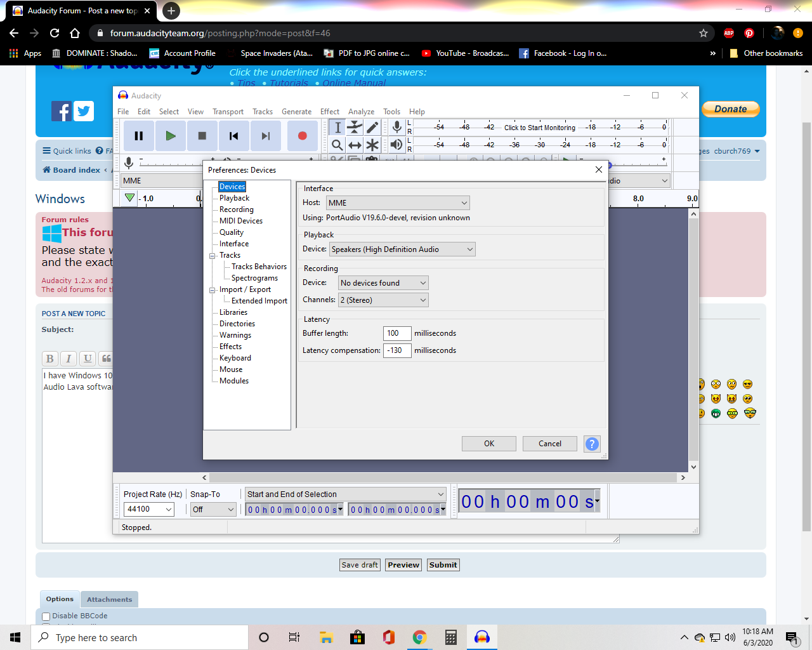Open Audacity from the Windows taskbar

(482, 637)
